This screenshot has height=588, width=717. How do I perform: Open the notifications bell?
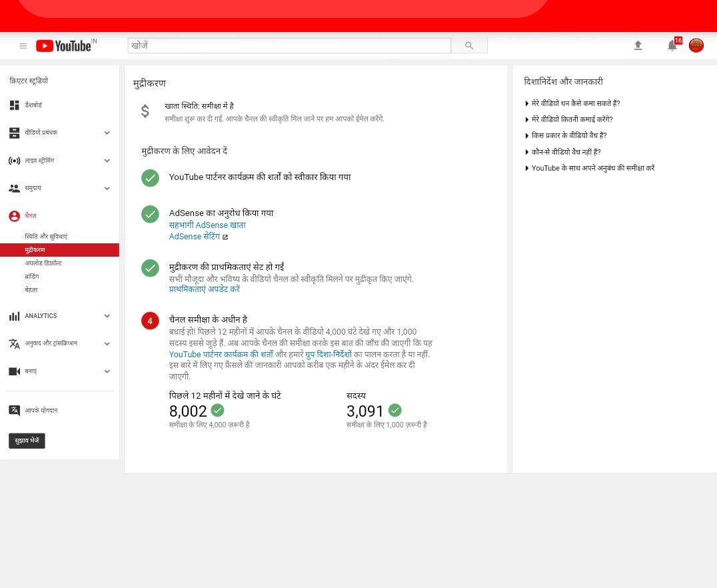(672, 45)
